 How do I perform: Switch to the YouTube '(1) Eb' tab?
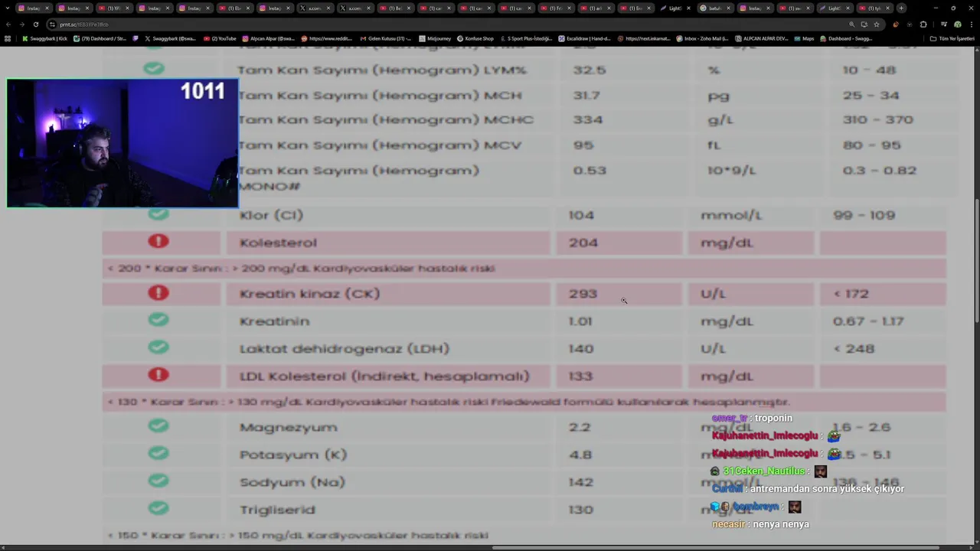click(234, 8)
